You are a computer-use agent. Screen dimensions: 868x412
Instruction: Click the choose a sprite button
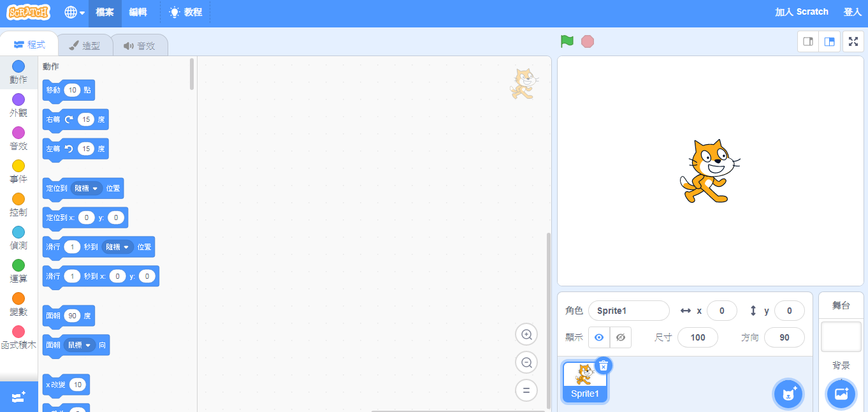788,394
